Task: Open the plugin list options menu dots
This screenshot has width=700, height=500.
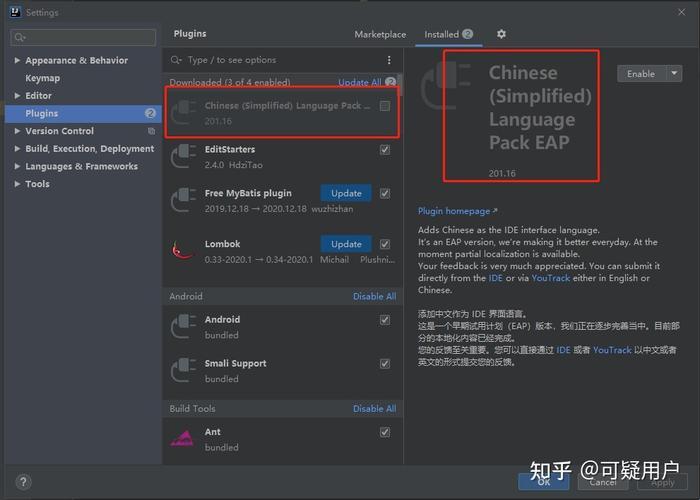Action: pos(389,60)
